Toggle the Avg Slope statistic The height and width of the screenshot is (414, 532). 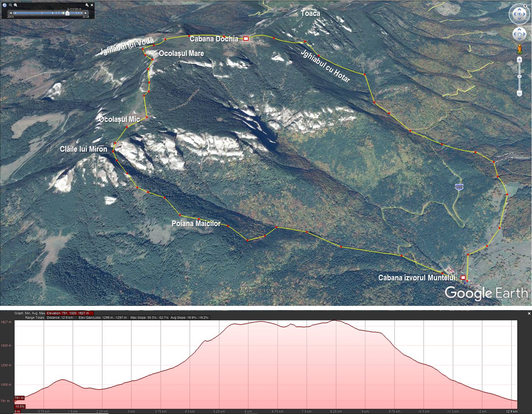190,318
